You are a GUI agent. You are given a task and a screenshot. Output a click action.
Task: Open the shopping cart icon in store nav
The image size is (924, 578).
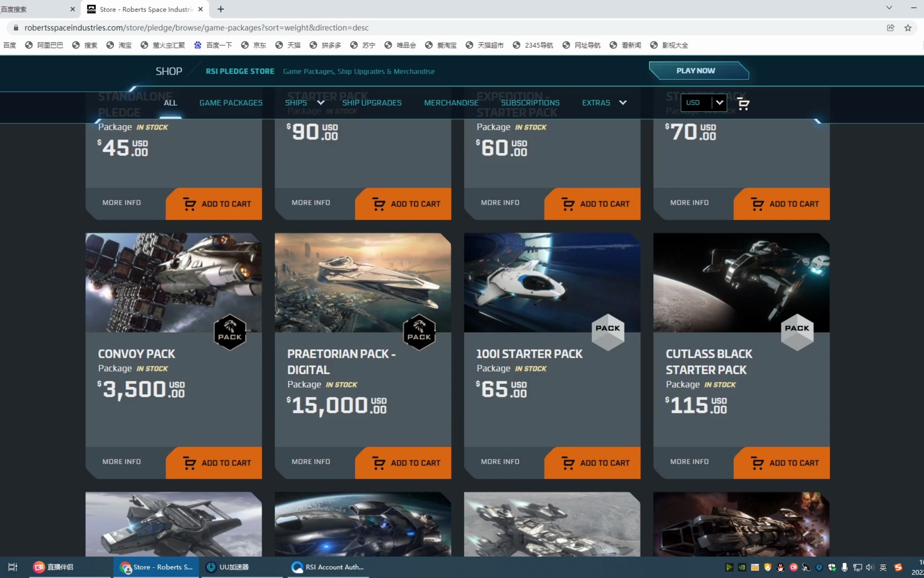[743, 104]
